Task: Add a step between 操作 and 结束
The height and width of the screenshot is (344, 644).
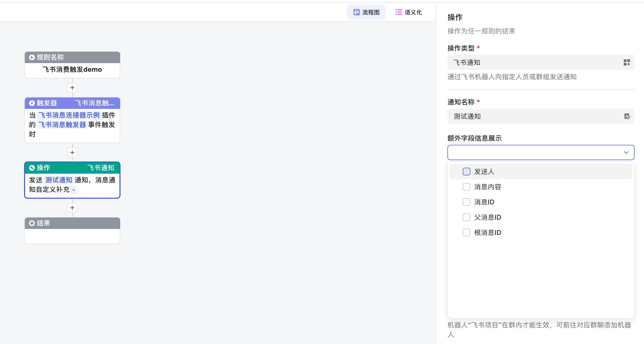Action: (72, 208)
